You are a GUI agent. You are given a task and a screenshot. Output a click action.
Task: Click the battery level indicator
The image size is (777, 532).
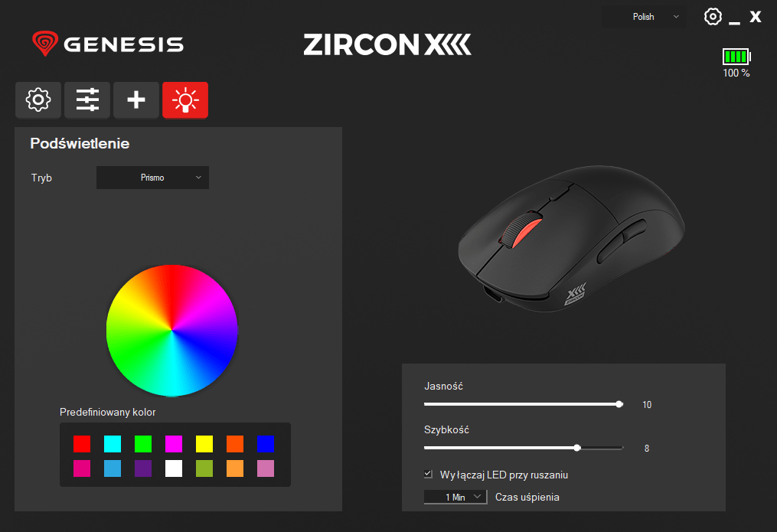pos(736,57)
